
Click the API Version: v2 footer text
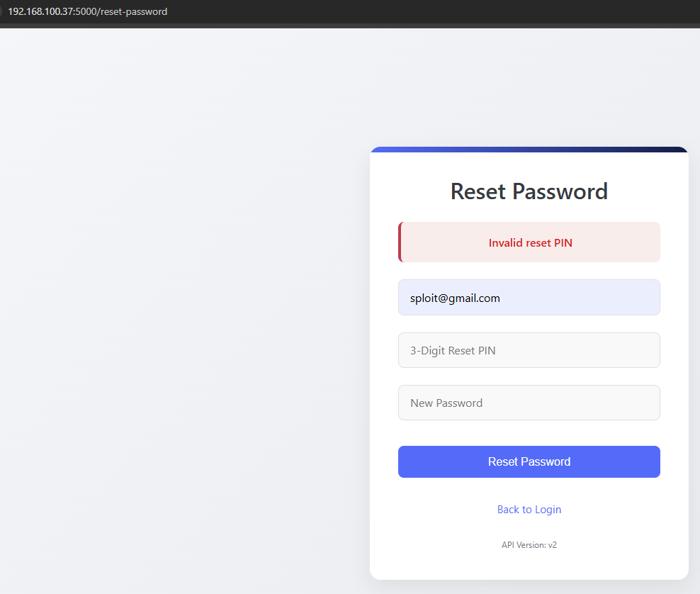point(529,545)
